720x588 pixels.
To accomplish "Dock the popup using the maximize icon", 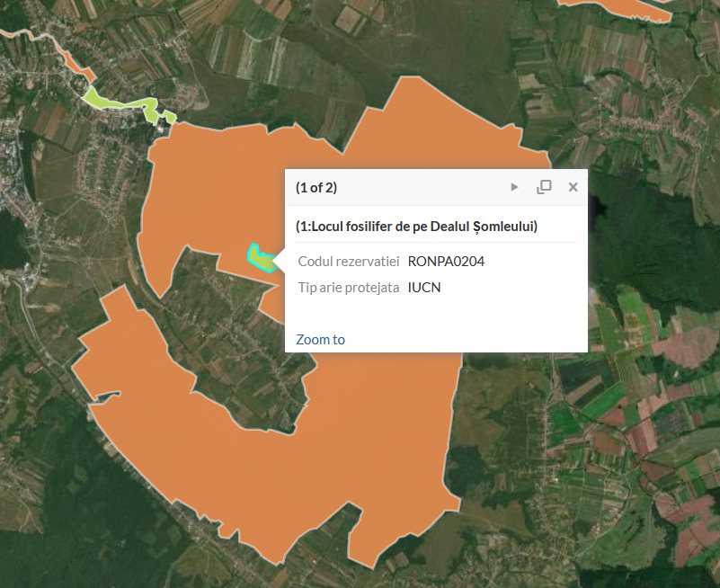I will tap(544, 187).
